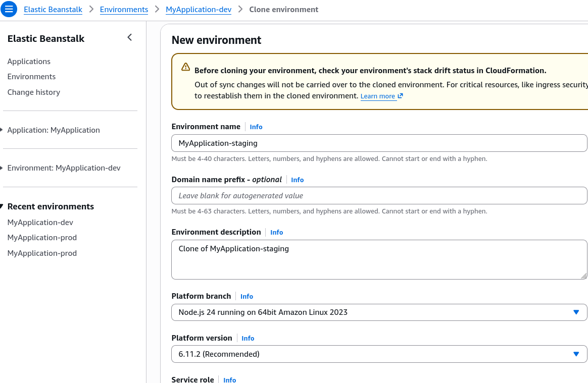
Task: Collapse the Elastic Beanstalk side panel
Action: [130, 37]
